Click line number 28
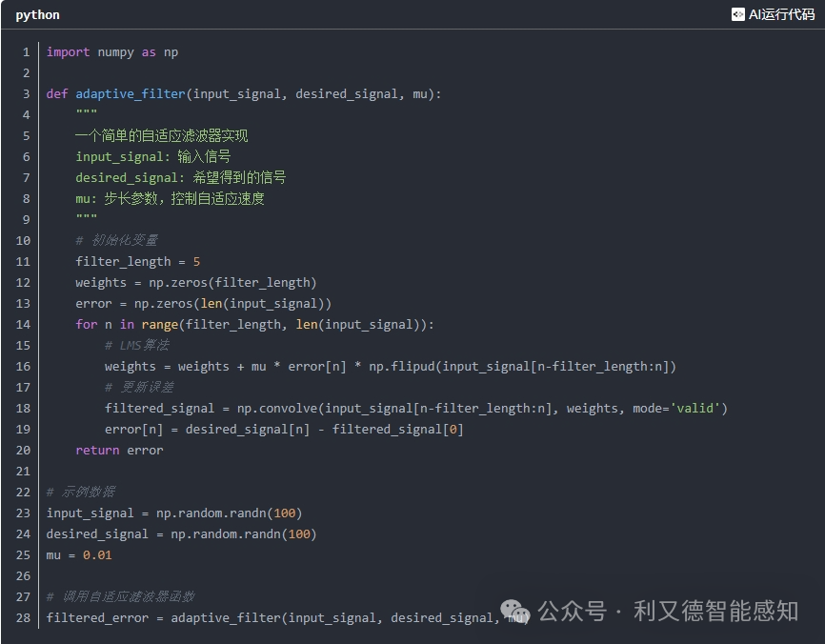The image size is (825, 644). (x=23, y=617)
